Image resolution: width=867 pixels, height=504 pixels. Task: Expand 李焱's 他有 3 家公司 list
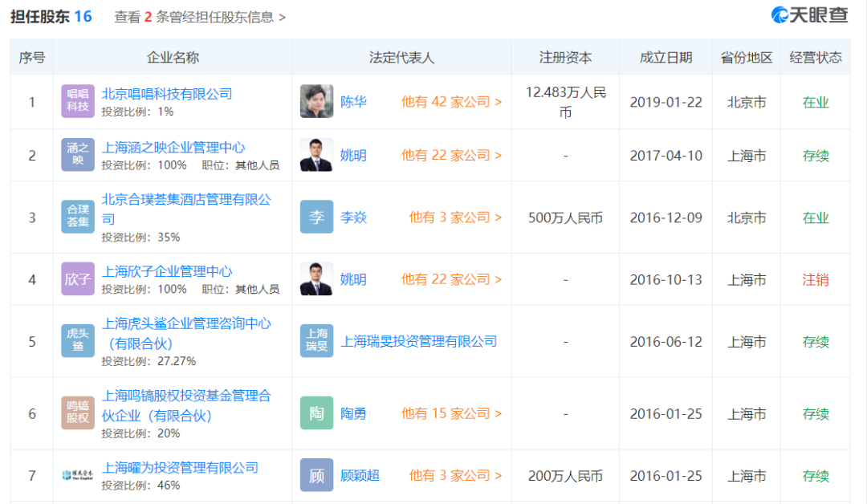(455, 217)
